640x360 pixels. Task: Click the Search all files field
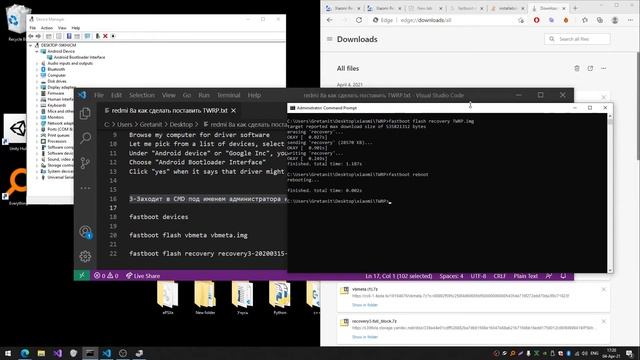[577, 39]
